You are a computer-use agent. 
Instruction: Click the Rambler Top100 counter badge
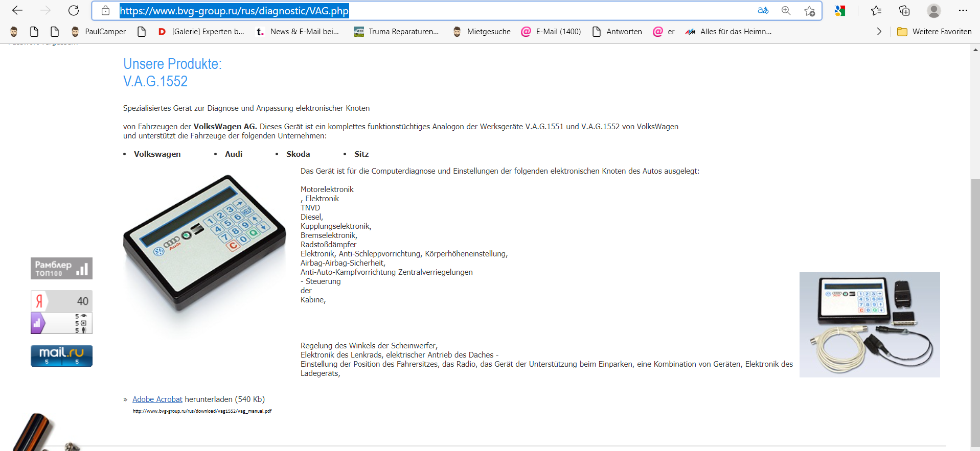point(61,268)
